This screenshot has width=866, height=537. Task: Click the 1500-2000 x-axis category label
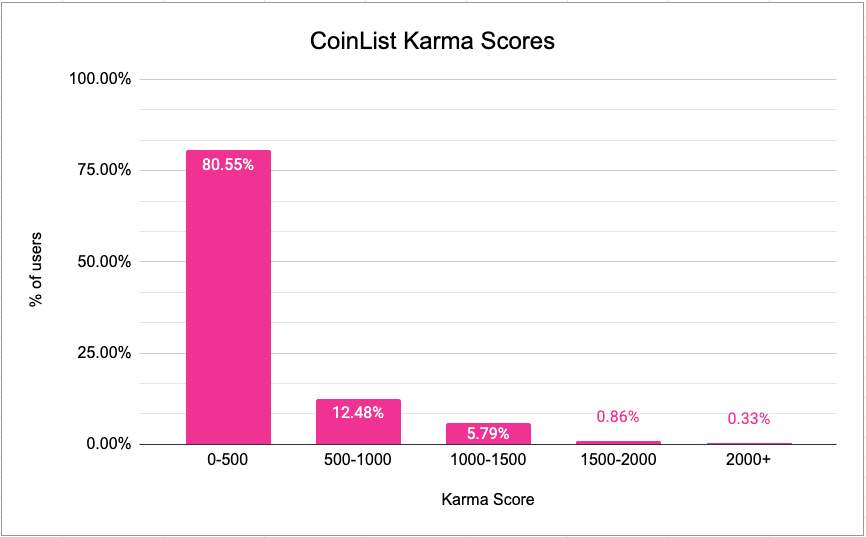617,462
